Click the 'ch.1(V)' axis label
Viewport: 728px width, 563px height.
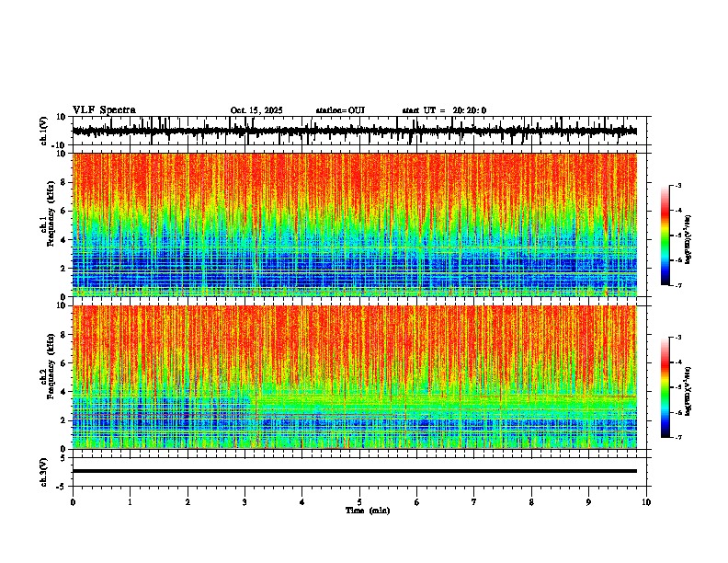click(x=44, y=132)
